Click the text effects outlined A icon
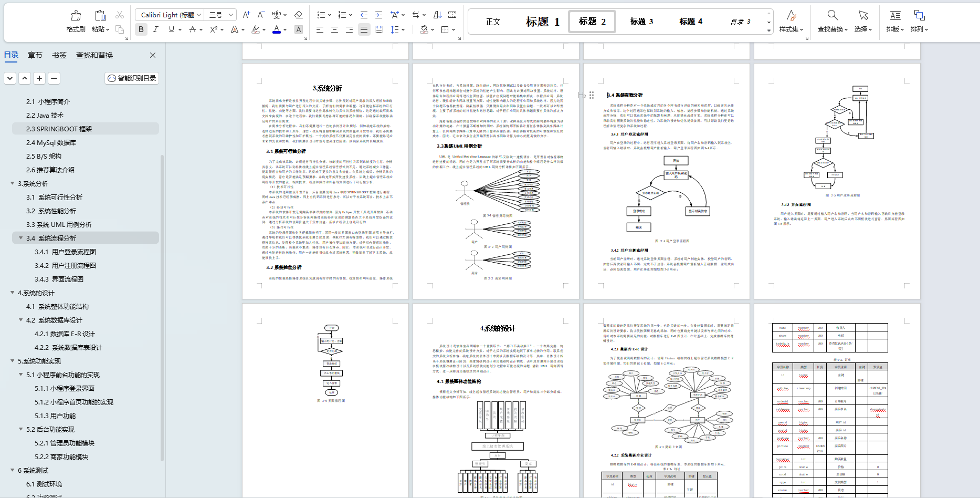The image size is (980, 498). (x=235, y=29)
